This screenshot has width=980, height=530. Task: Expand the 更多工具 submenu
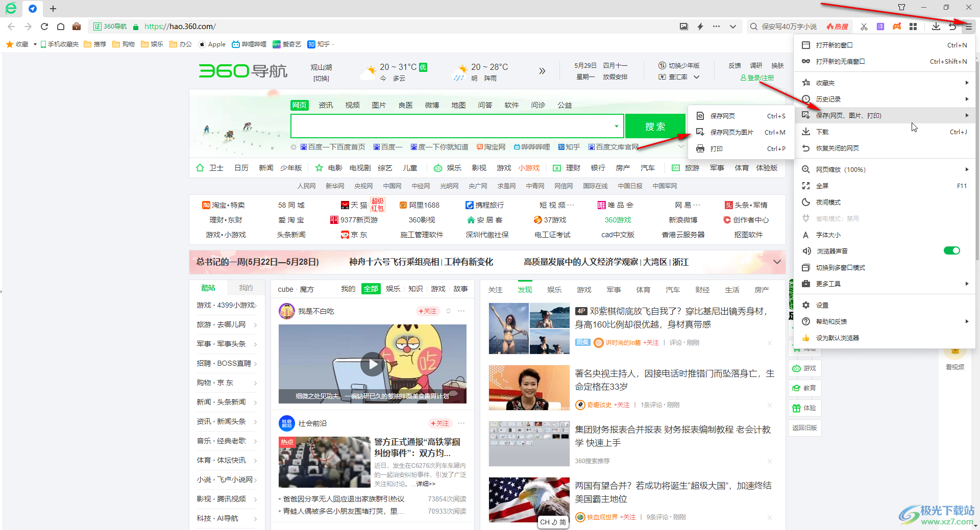885,284
